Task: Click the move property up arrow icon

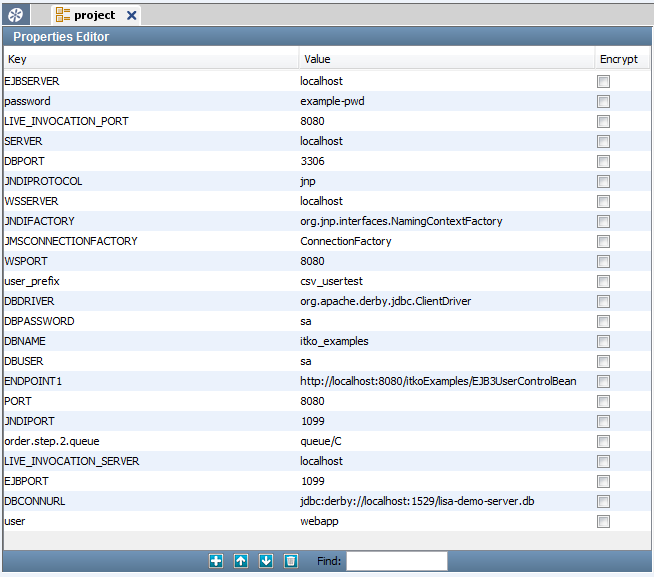Action: (x=241, y=561)
